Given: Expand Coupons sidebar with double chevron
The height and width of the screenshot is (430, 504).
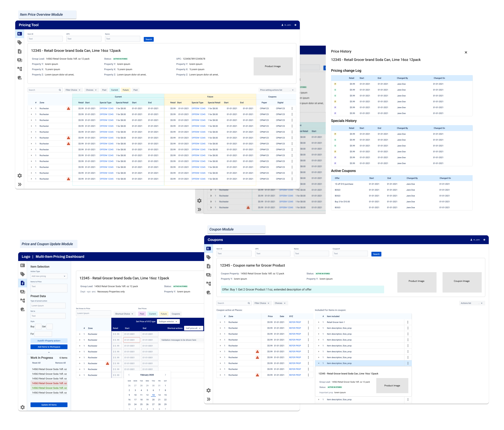Looking at the screenshot, I should click(208, 399).
